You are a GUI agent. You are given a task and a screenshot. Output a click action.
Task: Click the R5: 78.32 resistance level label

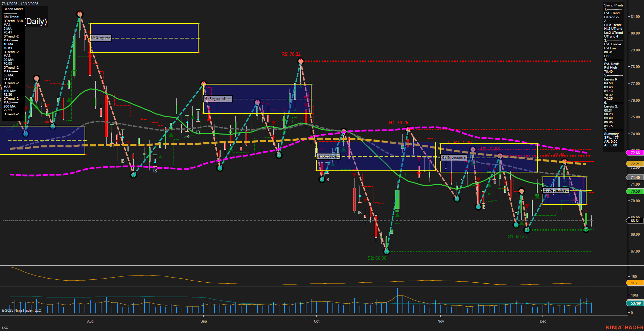click(x=292, y=54)
